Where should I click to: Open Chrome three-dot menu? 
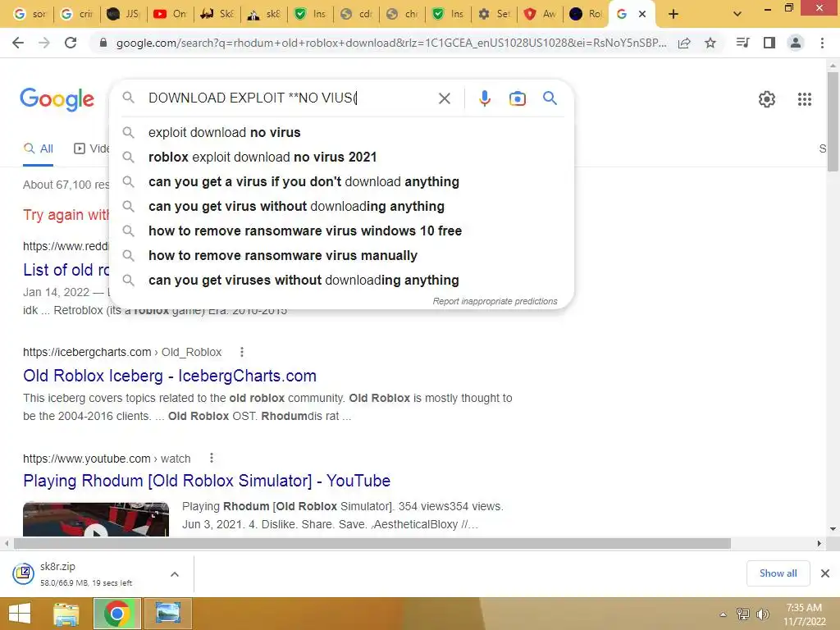(822, 43)
